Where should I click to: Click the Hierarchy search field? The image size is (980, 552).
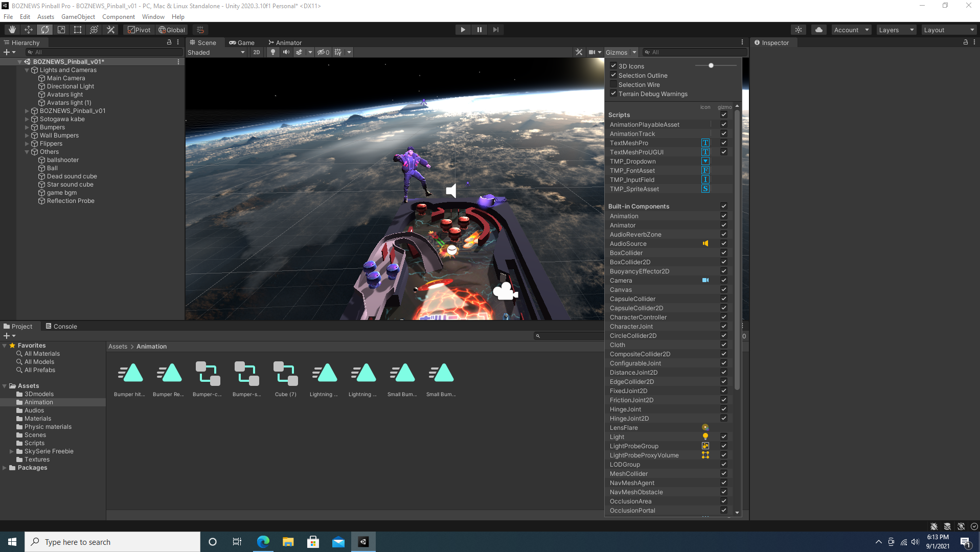coord(105,52)
